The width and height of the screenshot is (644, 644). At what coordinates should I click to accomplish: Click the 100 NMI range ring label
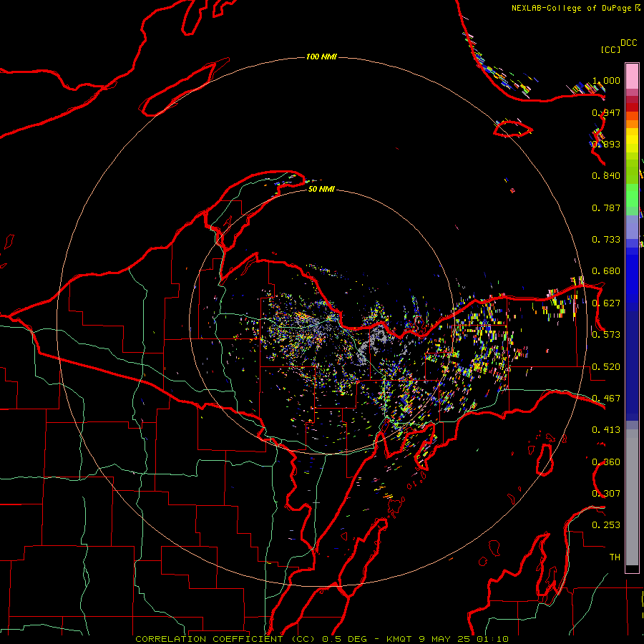tap(321, 57)
